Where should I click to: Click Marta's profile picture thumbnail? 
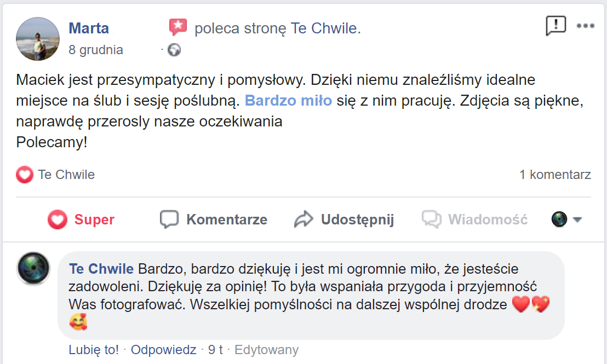tap(38, 39)
